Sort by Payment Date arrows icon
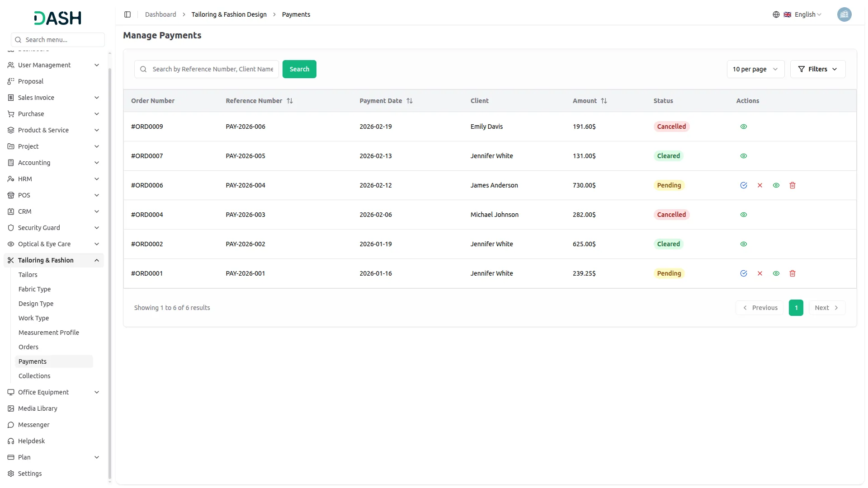This screenshot has height=488, width=868. [410, 101]
